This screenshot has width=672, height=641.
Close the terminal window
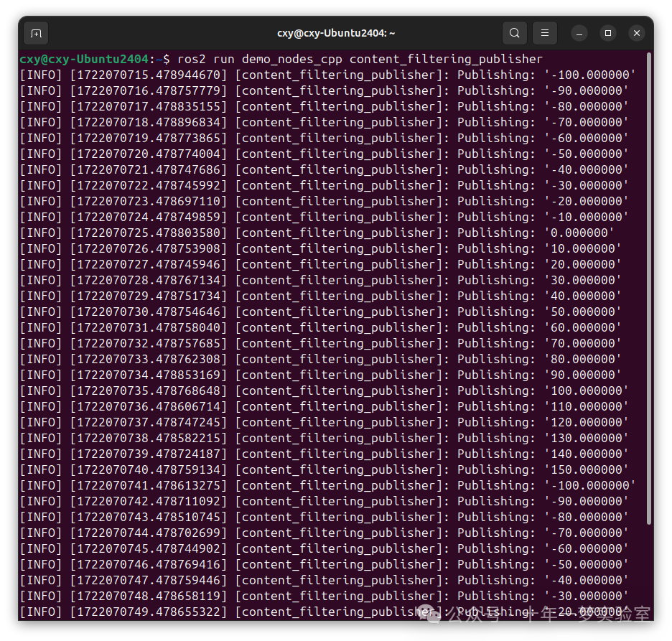tap(637, 33)
